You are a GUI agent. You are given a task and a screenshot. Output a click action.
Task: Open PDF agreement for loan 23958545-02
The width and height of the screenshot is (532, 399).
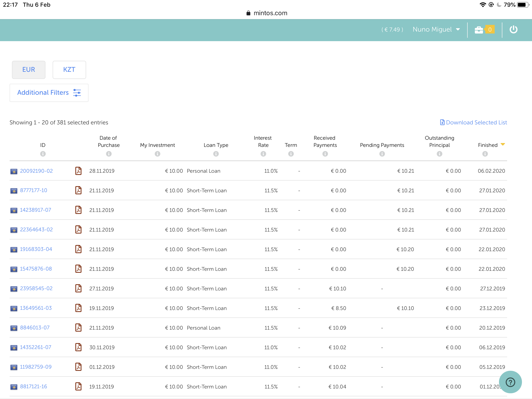coord(78,288)
